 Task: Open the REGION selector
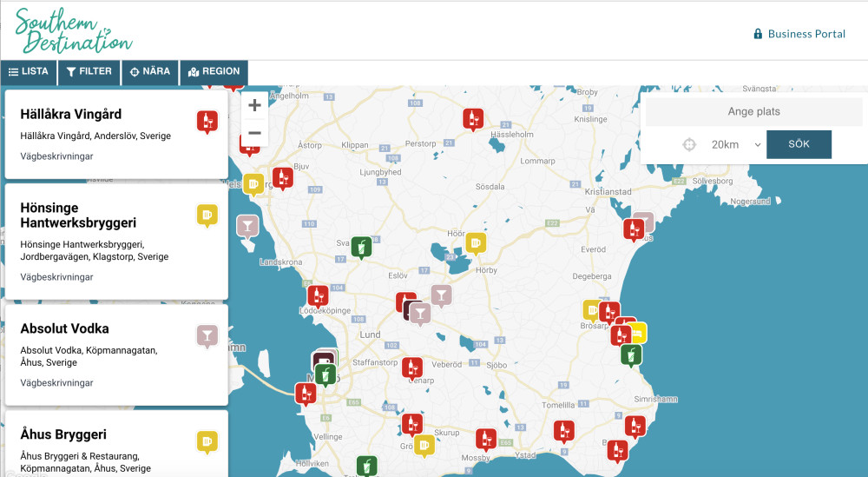[214, 71]
